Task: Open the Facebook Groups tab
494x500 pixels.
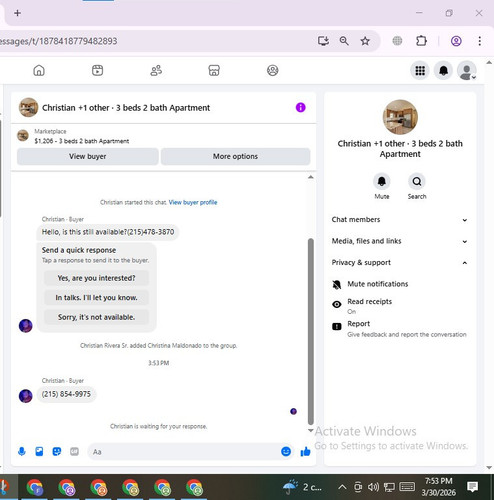Action: point(273,70)
